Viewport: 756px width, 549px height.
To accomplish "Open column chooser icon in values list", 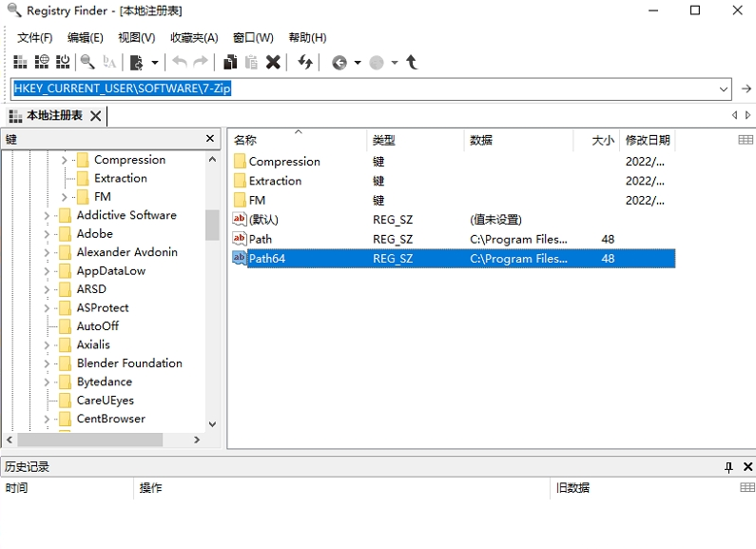I will coord(746,140).
